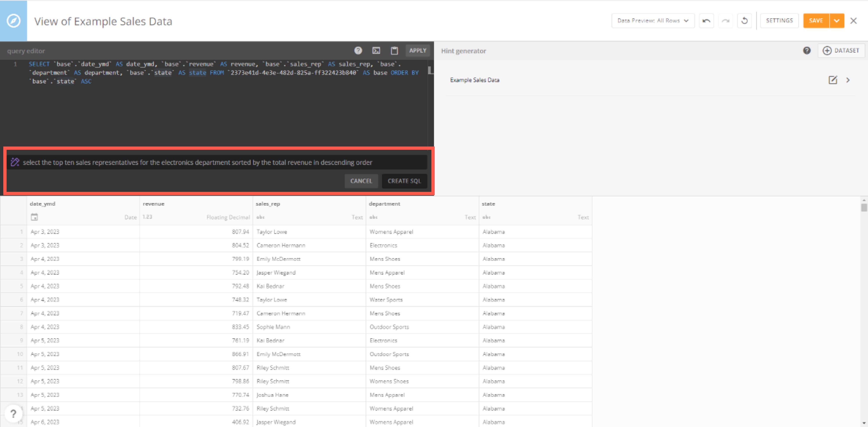868x427 pixels.
Task: Edit Example Sales Data via the pencil icon
Action: pyautogui.click(x=833, y=80)
